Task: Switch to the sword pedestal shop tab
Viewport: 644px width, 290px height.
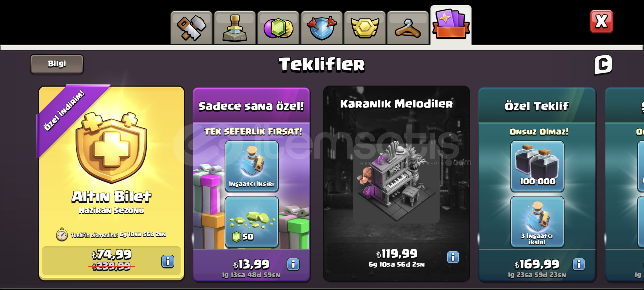Action: tap(235, 28)
